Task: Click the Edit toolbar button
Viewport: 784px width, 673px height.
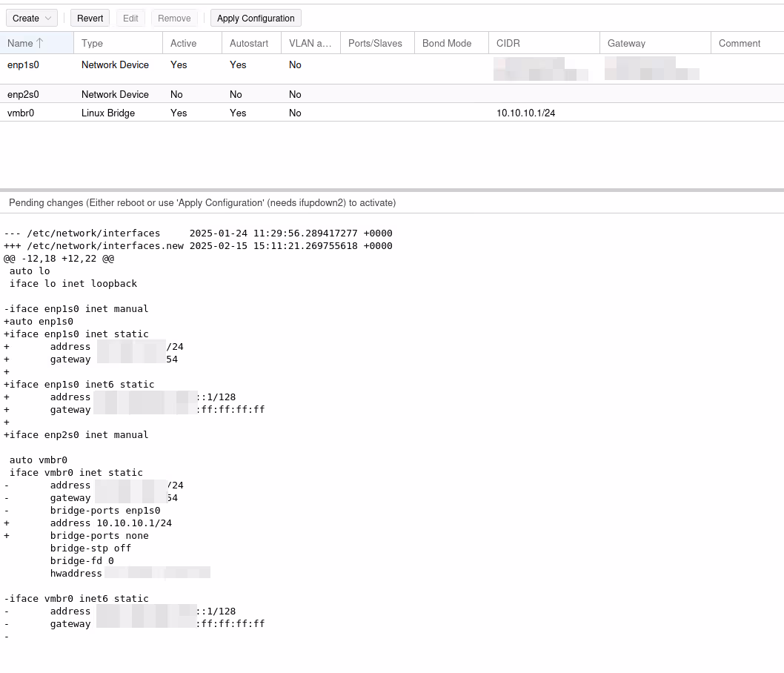Action: point(130,19)
